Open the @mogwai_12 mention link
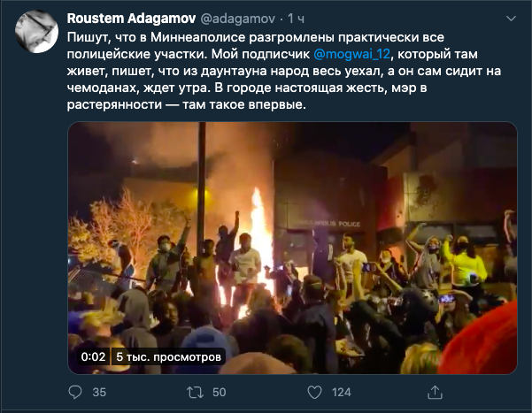This screenshot has width=532, height=413. coord(351,54)
